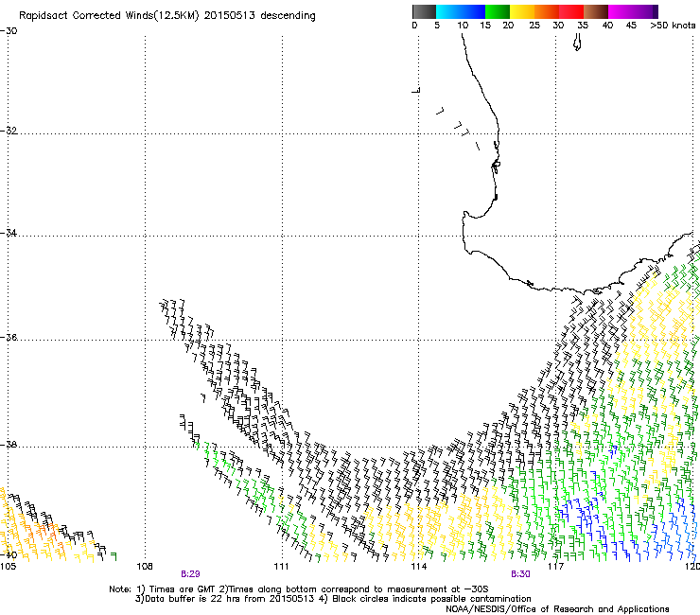Image resolution: width=700 pixels, height=615 pixels.
Task: Click the orange 25-30 knots legend swatch
Action: pyautogui.click(x=547, y=11)
